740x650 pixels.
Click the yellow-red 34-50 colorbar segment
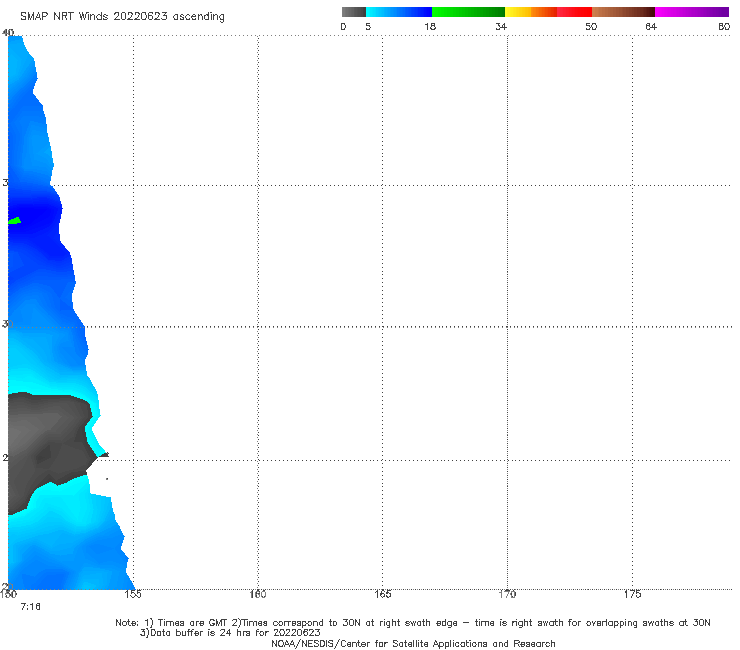548,12
